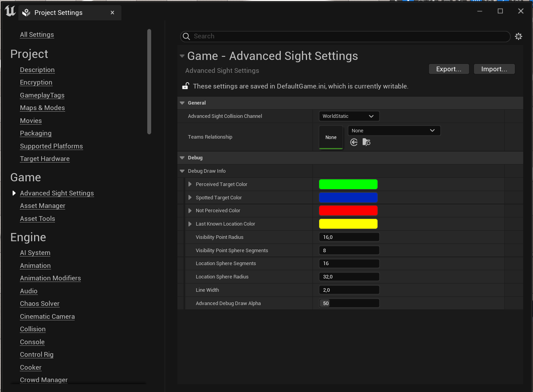Screen dimensions: 533x392
Task: Click the unlocked padlock icon
Action: point(186,86)
